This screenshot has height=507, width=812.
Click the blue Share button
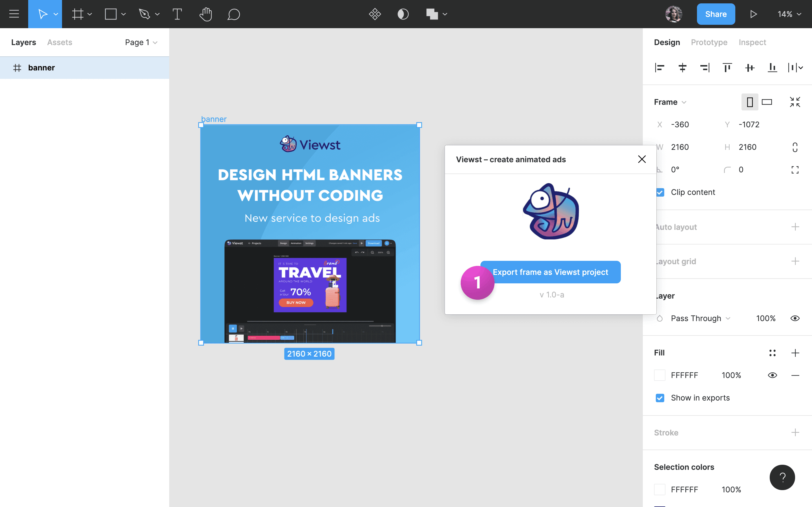(716, 14)
